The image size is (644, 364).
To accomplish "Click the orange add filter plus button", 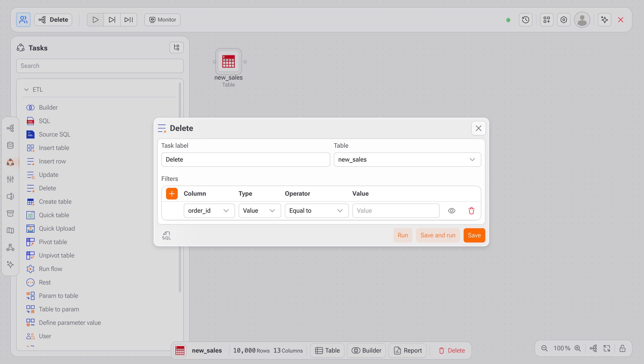I will tap(172, 194).
